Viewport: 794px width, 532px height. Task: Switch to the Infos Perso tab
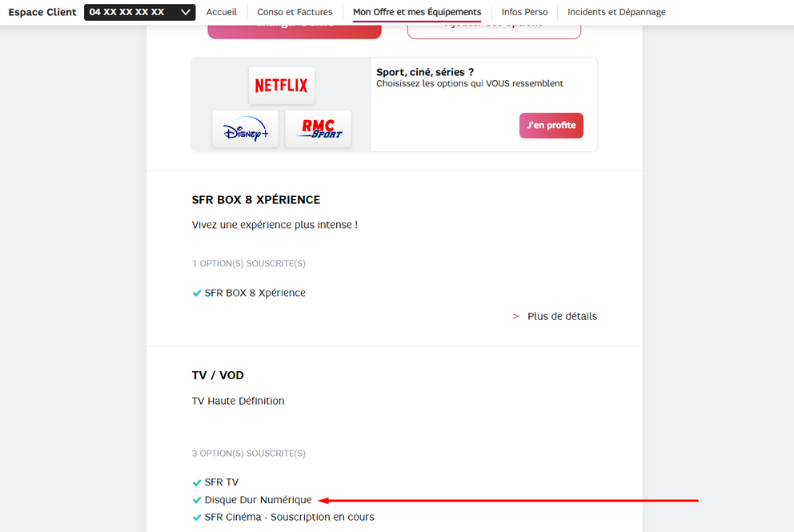524,12
